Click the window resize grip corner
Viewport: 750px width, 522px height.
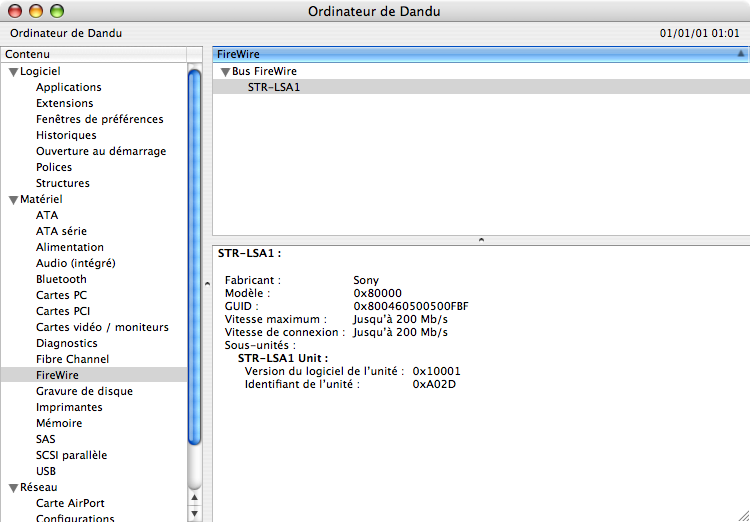tap(742, 514)
